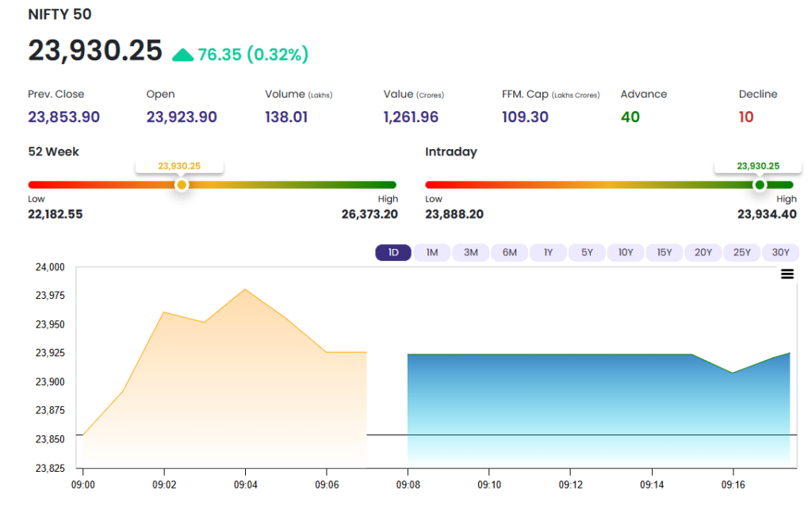View the 20Y chart range
The width and height of the screenshot is (812, 521).
click(703, 252)
